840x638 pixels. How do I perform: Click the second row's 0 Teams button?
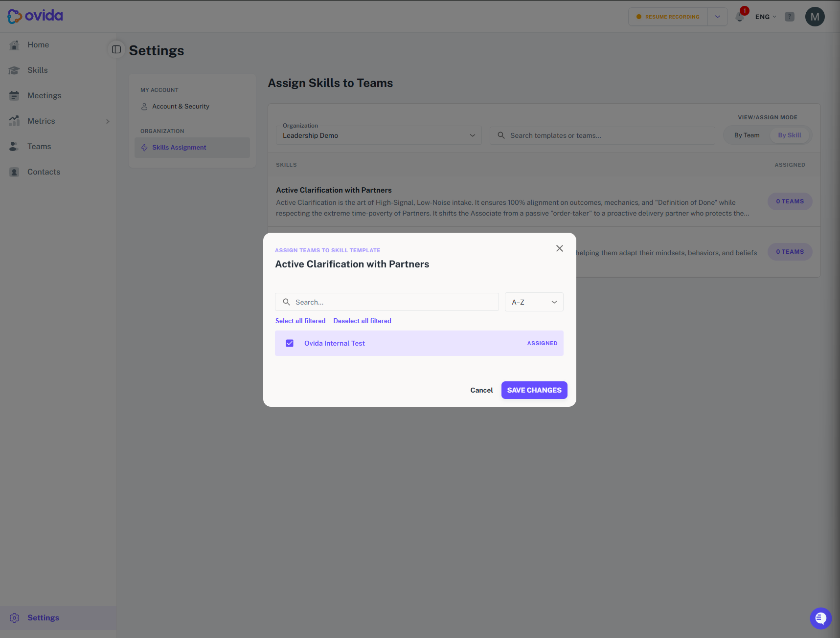click(x=790, y=252)
